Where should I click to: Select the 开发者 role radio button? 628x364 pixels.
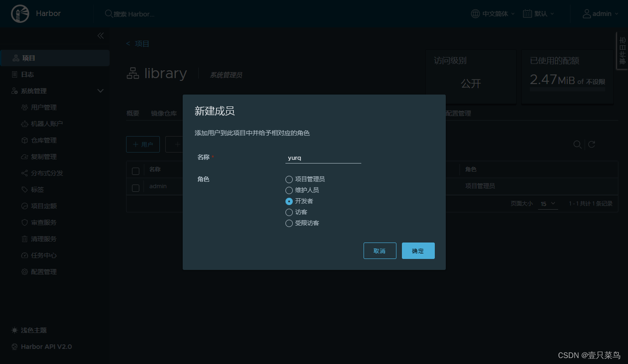pyautogui.click(x=289, y=201)
